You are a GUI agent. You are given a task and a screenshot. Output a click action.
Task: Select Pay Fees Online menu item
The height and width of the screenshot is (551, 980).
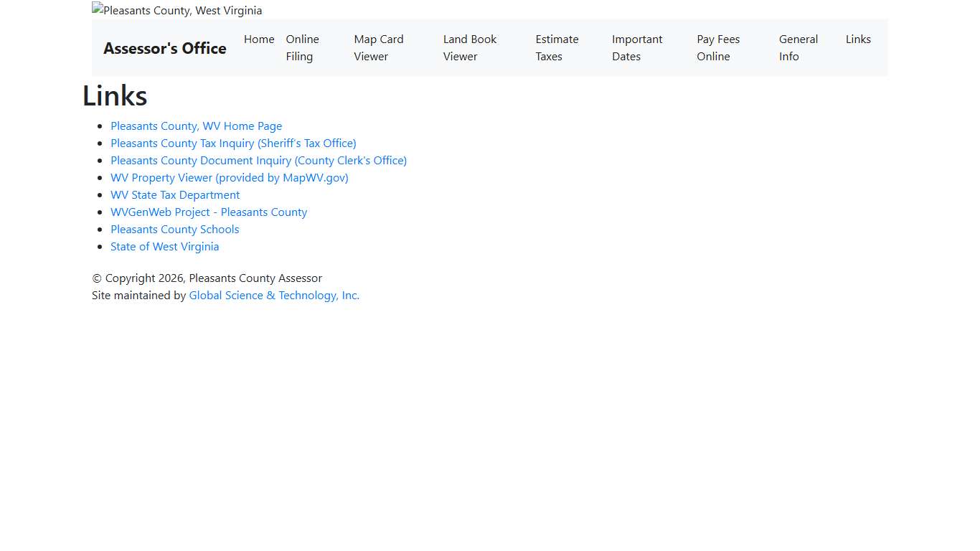(x=717, y=47)
